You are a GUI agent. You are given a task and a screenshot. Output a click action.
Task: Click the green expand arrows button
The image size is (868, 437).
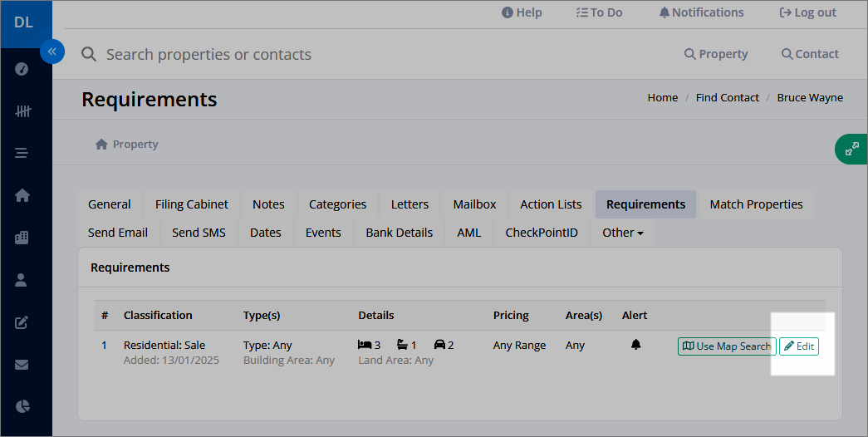click(x=852, y=149)
